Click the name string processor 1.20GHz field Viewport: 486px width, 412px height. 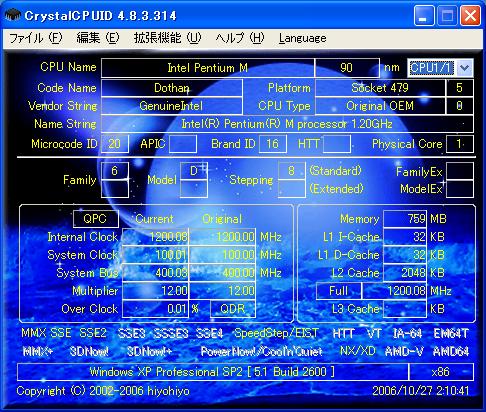(x=287, y=124)
